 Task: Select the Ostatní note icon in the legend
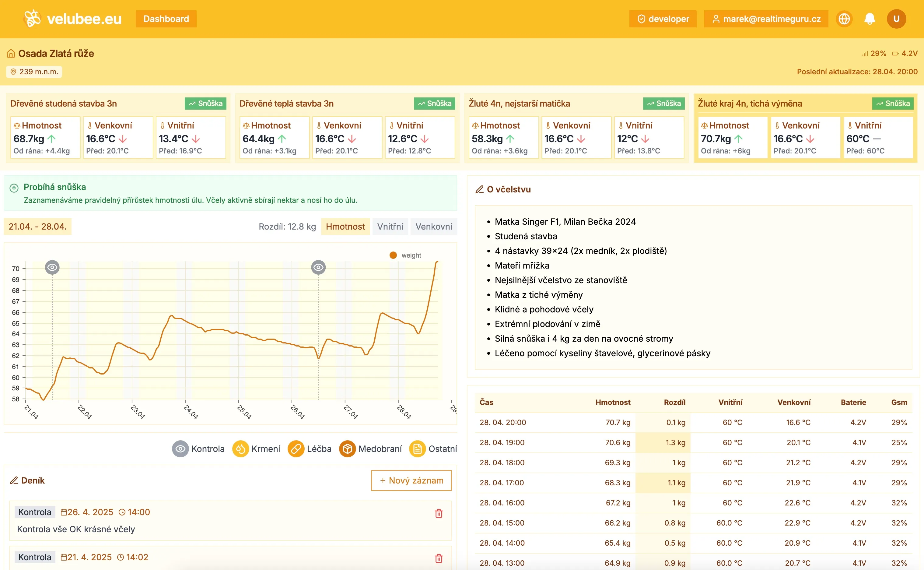point(417,449)
